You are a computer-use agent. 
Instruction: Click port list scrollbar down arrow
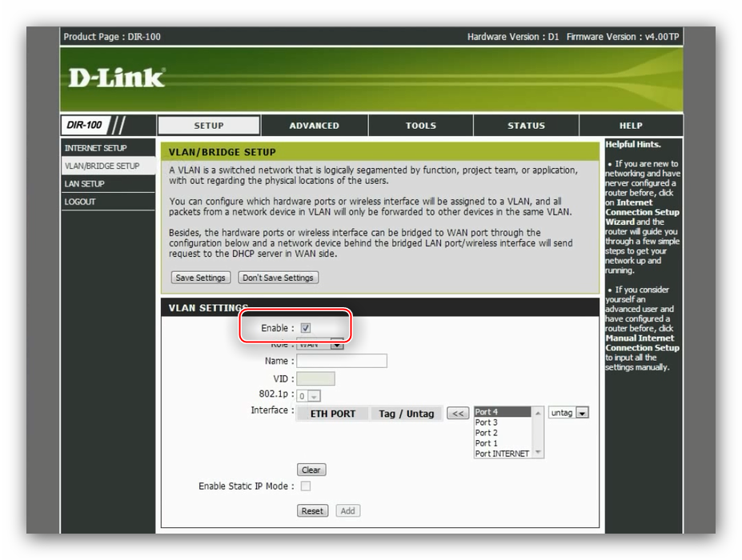tap(538, 453)
